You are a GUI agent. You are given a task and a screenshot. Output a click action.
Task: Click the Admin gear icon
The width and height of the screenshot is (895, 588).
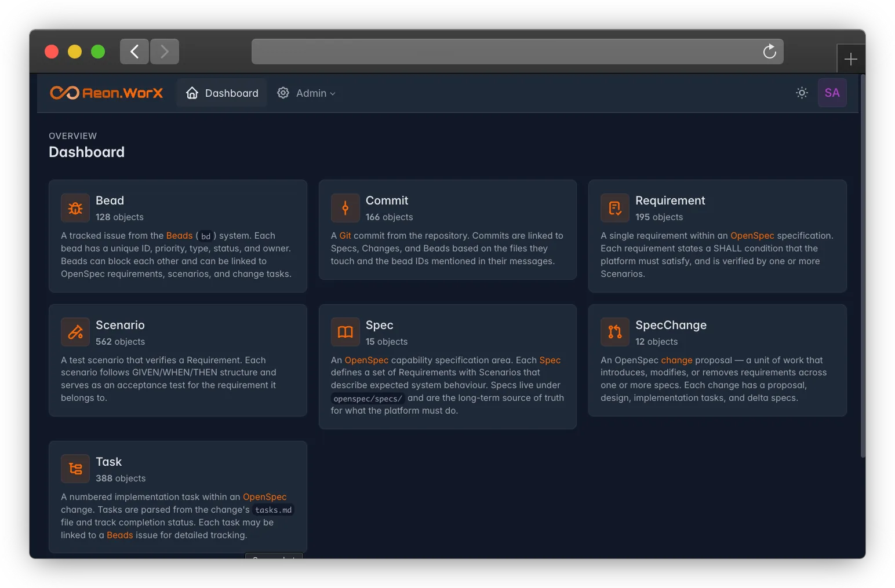click(x=283, y=93)
